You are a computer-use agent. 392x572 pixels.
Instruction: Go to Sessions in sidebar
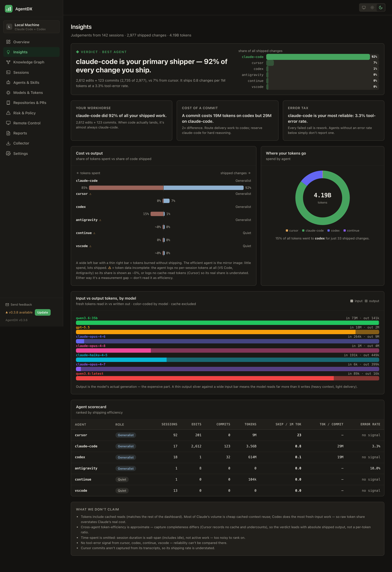(31, 72)
